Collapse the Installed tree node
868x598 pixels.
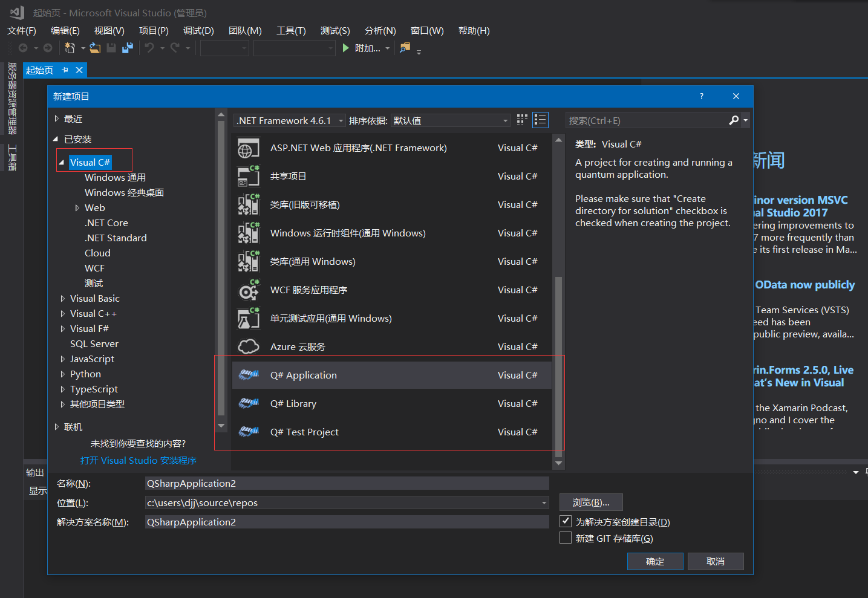56,139
